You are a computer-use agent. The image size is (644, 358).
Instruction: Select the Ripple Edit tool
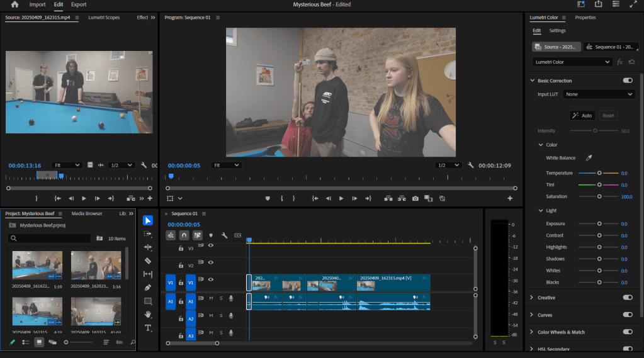pyautogui.click(x=148, y=247)
